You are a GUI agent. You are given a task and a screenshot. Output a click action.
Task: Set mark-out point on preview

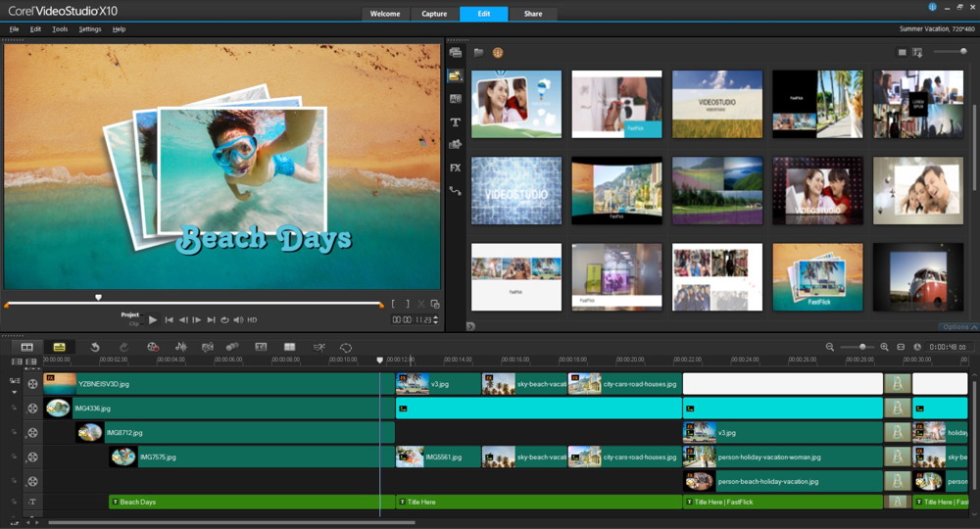408,304
